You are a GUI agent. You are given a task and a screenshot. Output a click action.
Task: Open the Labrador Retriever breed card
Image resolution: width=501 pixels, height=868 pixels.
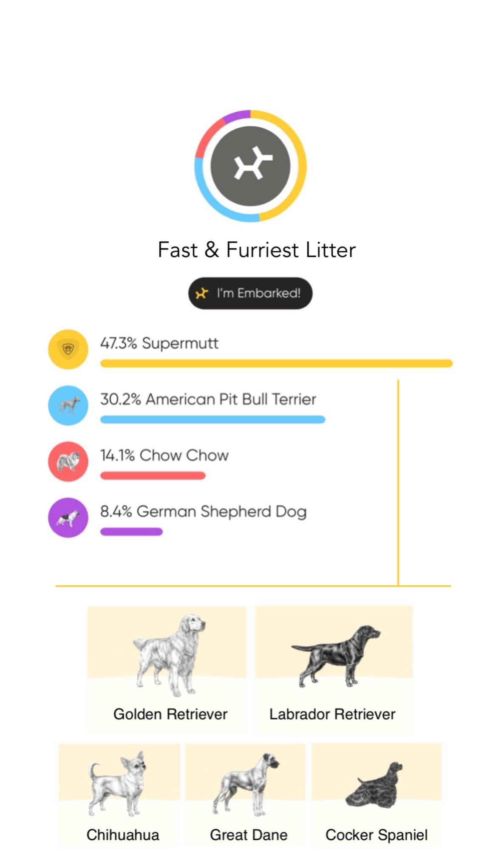[x=334, y=669]
